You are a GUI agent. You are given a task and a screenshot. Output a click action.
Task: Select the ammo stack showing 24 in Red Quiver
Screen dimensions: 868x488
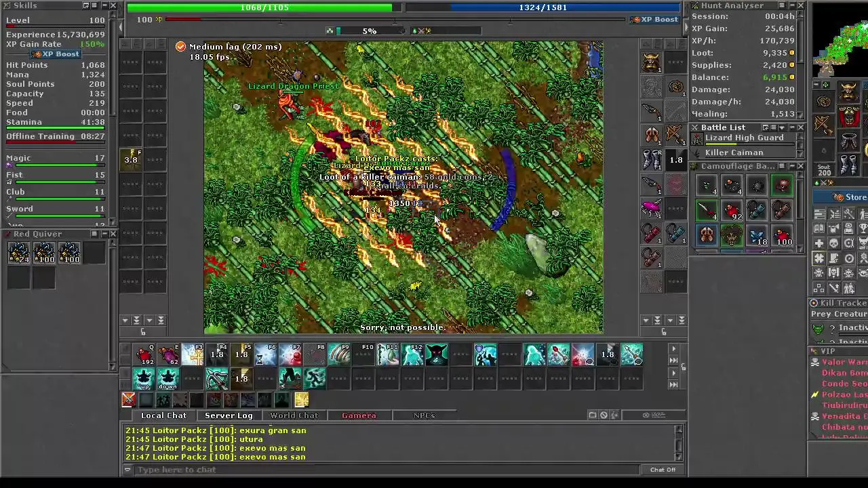(19, 253)
